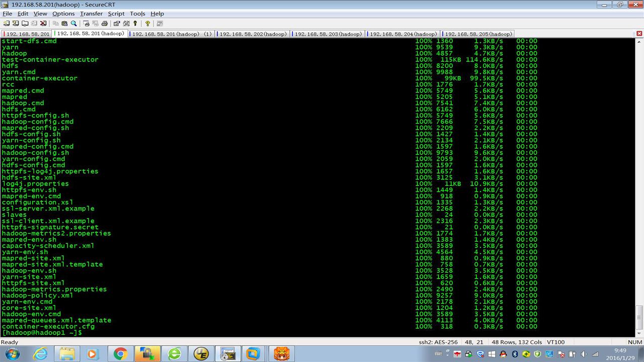
Task: Open the green 360 browser taskbar icon
Action: [x=175, y=354]
